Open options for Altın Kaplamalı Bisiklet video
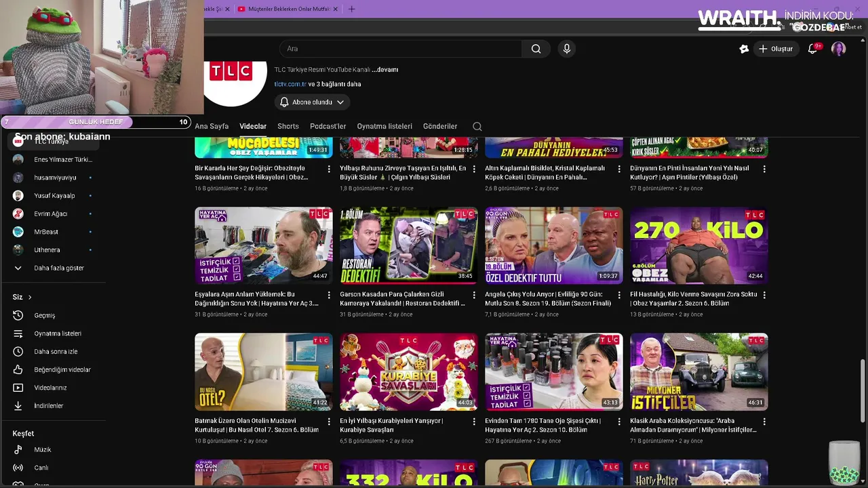868x488 pixels. [619, 169]
